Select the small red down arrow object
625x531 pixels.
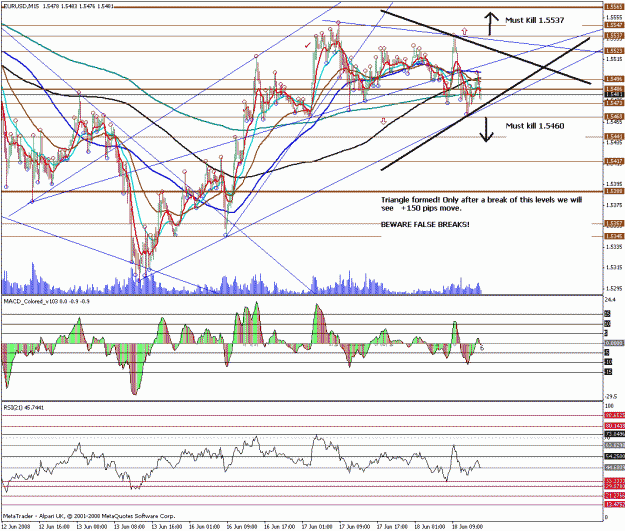pos(383,121)
